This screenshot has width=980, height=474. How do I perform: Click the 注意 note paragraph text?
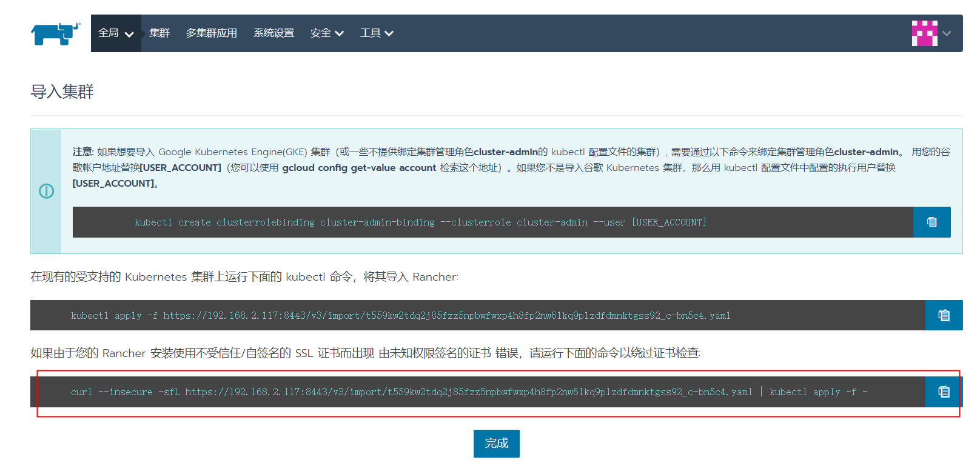(511, 167)
